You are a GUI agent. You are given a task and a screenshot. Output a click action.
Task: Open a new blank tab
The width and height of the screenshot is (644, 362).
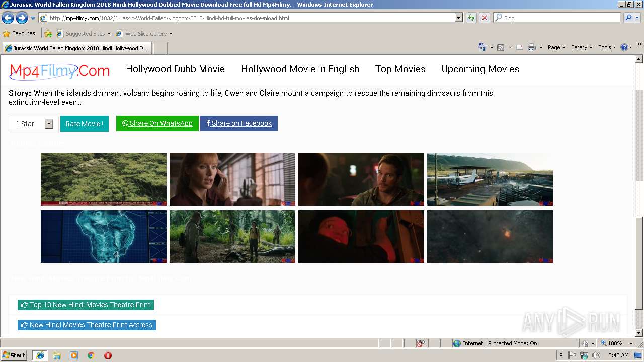point(160,48)
